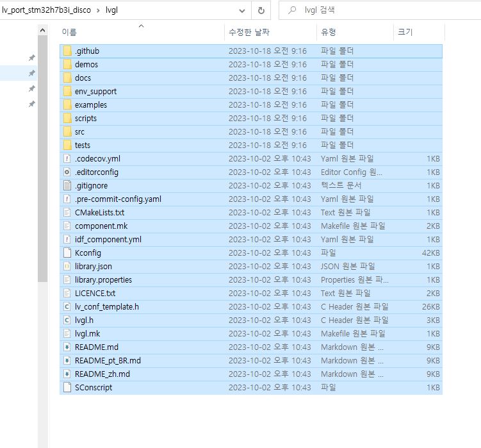Sort by the 크기 column header
Viewport: 481px width, 448px height.
pyautogui.click(x=419, y=32)
